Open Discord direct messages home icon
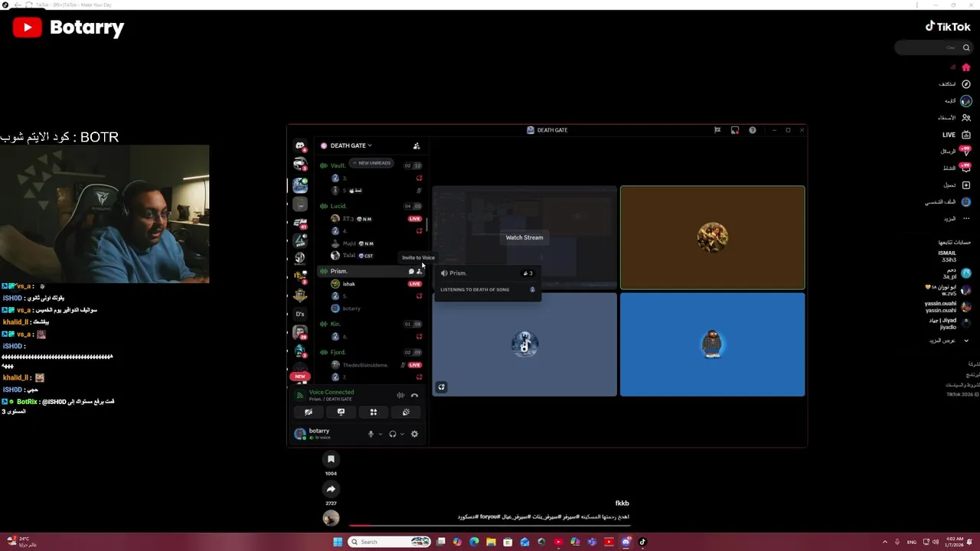980x551 pixels. click(300, 145)
